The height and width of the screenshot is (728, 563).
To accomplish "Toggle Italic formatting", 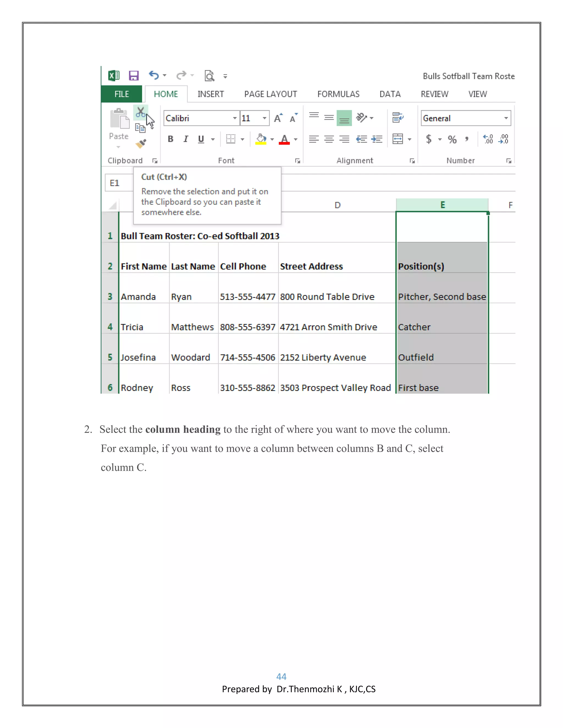I will pyautogui.click(x=186, y=139).
